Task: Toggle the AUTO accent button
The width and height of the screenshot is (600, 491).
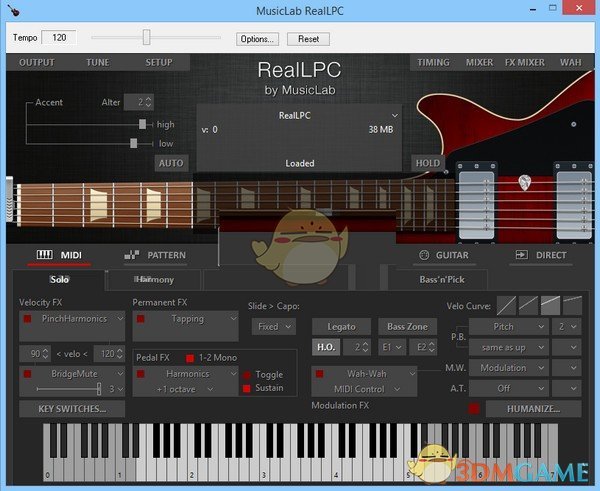Action: pos(171,163)
